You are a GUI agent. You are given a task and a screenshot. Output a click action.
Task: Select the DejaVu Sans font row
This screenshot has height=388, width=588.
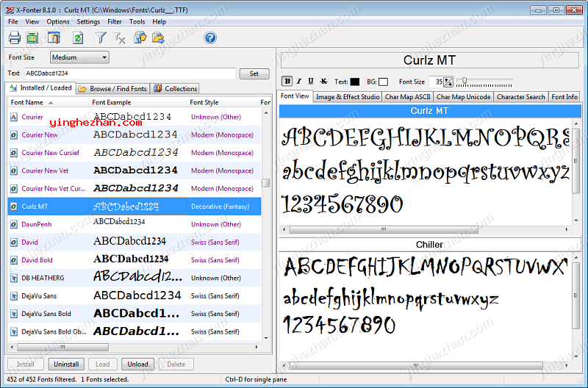pos(40,296)
